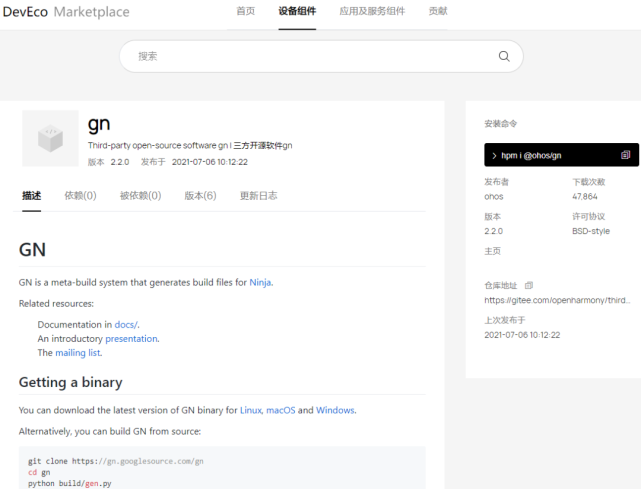The height and width of the screenshot is (489, 641).
Task: Focus the 搜索 search field
Action: tap(321, 56)
